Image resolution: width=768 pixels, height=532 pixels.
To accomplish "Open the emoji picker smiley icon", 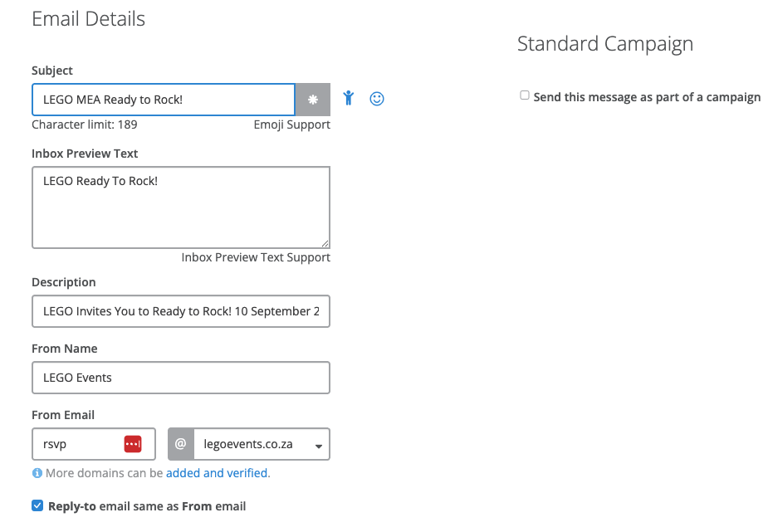I will point(377,99).
